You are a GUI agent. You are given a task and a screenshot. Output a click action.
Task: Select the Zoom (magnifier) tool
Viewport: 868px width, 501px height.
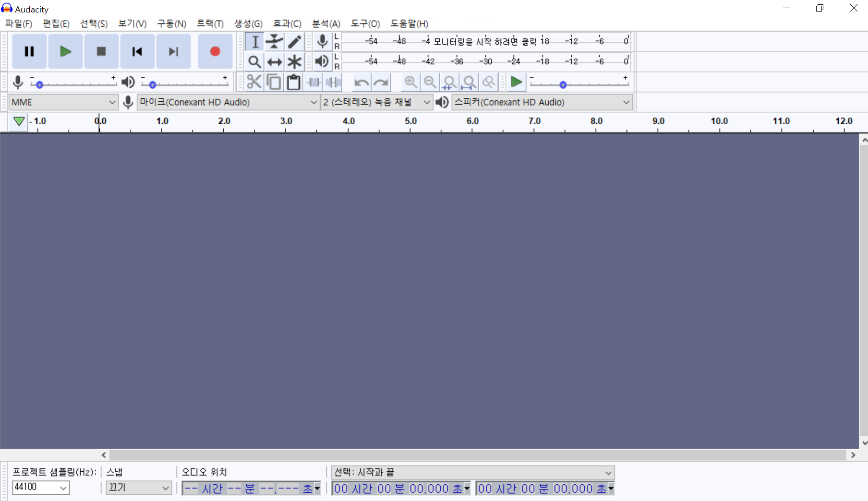pos(255,61)
